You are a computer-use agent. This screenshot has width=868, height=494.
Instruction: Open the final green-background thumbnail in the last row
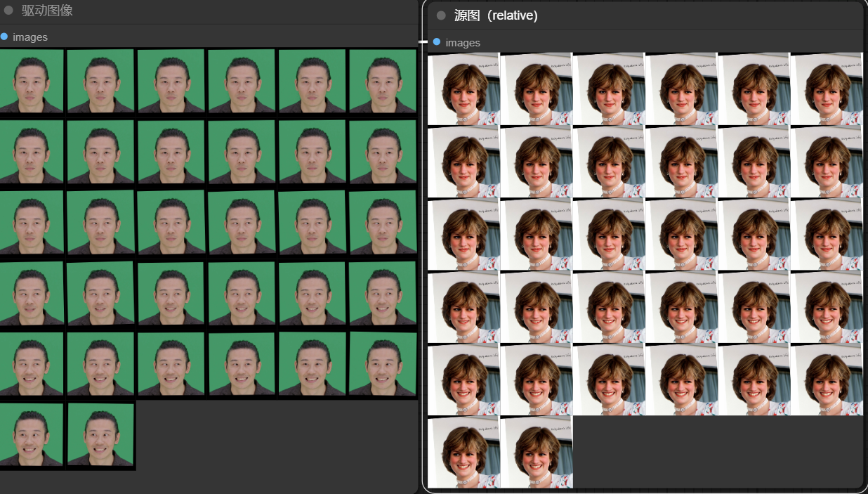[x=101, y=434]
